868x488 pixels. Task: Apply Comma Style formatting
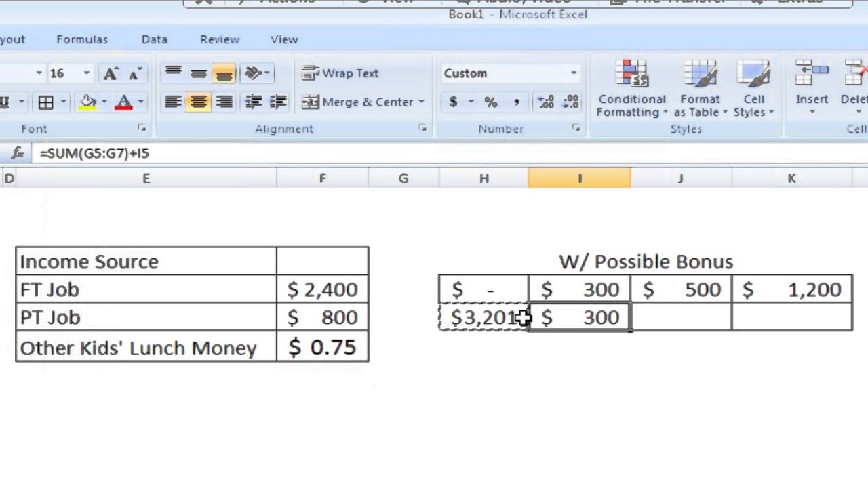tap(516, 102)
